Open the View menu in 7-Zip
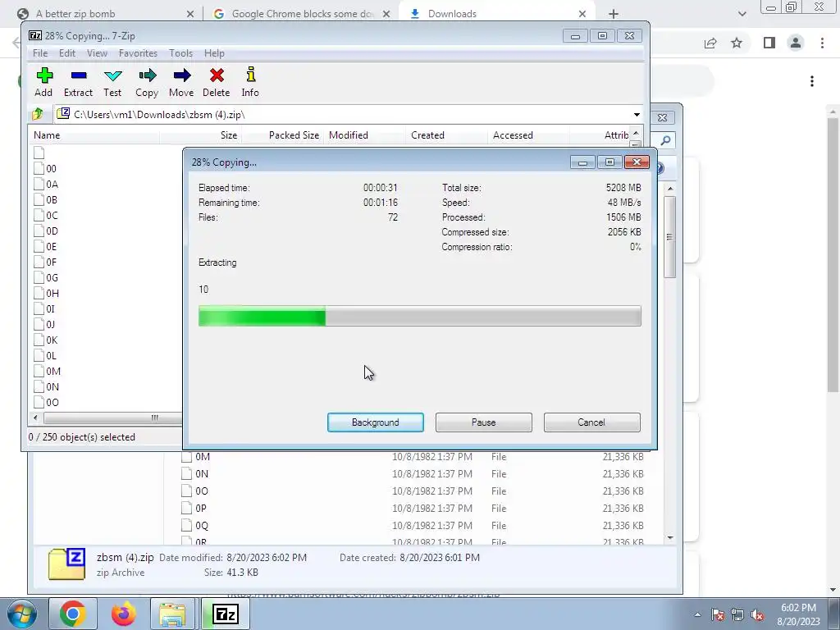Screen dimensions: 840x630 (x=97, y=53)
